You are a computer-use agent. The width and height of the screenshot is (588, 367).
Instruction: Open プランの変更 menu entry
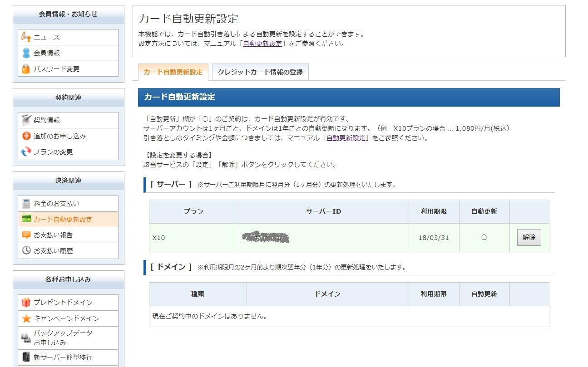pos(68,152)
